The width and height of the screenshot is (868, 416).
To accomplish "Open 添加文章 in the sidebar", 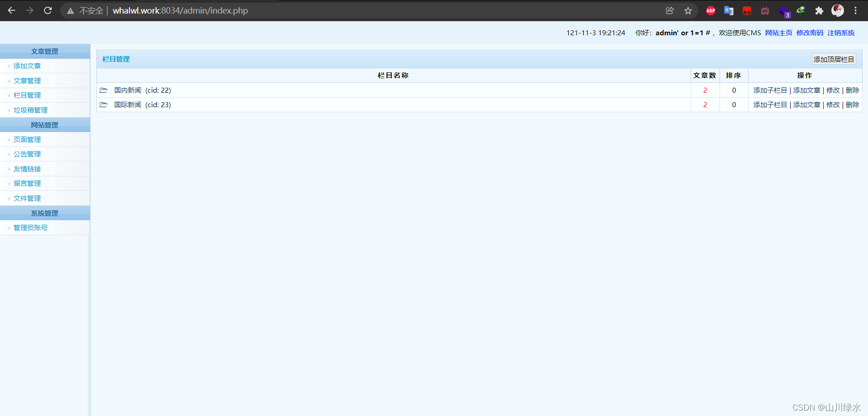I will [x=27, y=66].
